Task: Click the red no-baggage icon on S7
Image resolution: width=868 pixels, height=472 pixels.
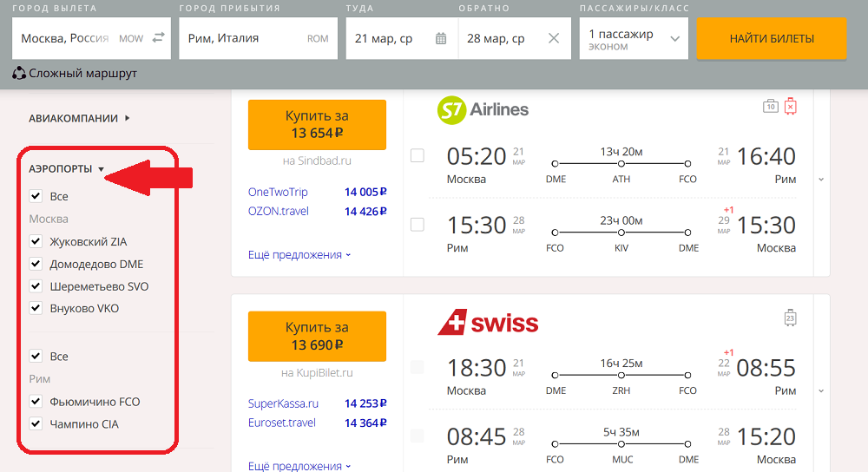Action: tap(791, 106)
